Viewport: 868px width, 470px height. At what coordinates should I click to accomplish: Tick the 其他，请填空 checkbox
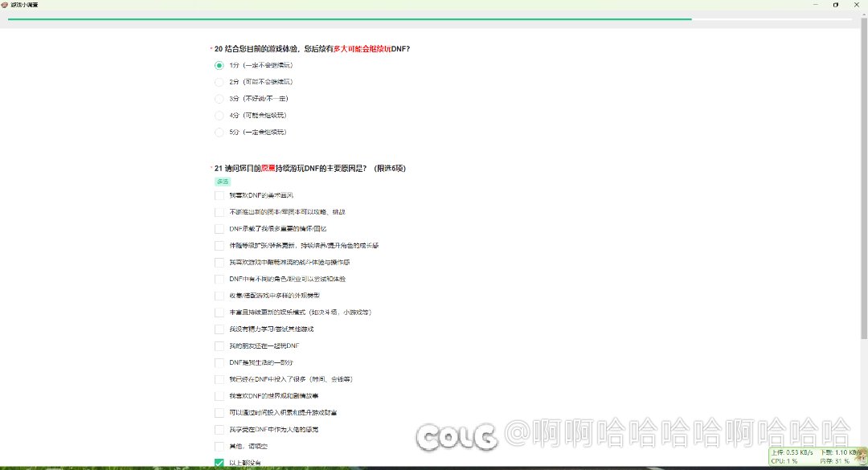click(x=219, y=446)
